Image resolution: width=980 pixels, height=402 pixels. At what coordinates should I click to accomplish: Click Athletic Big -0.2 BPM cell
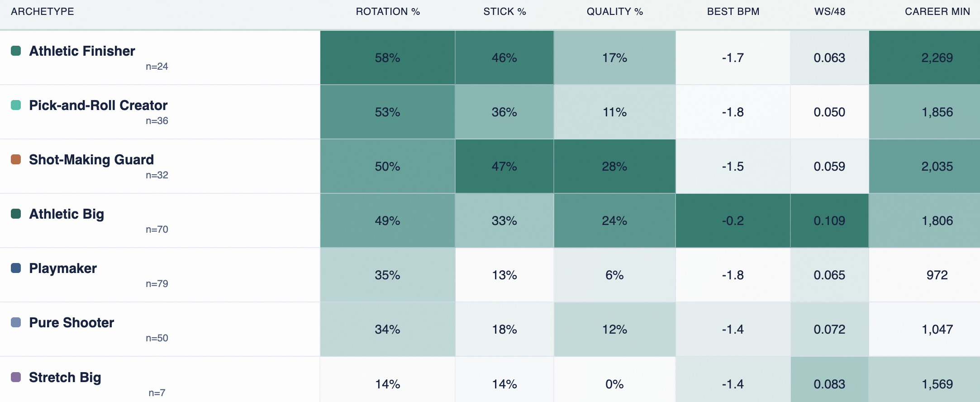pyautogui.click(x=733, y=220)
